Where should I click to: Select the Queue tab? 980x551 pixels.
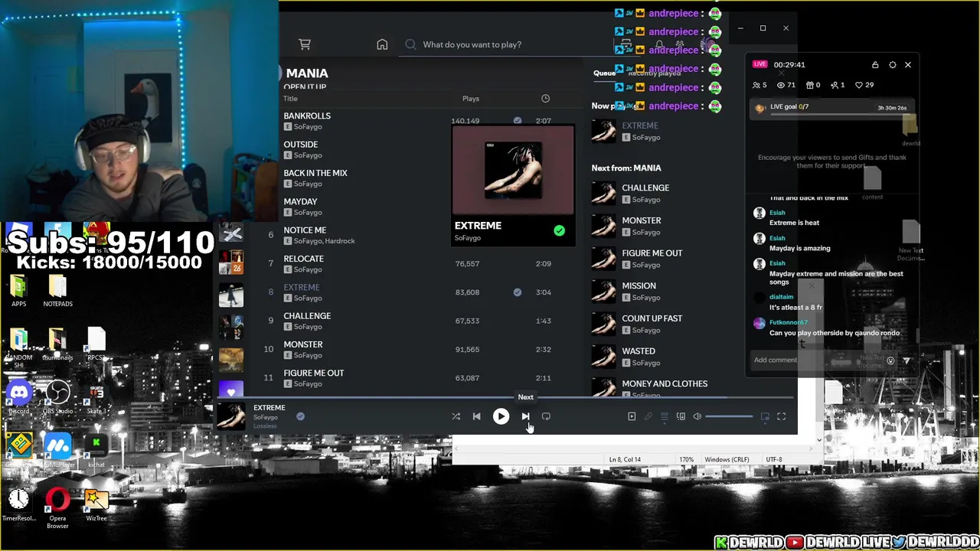(604, 73)
